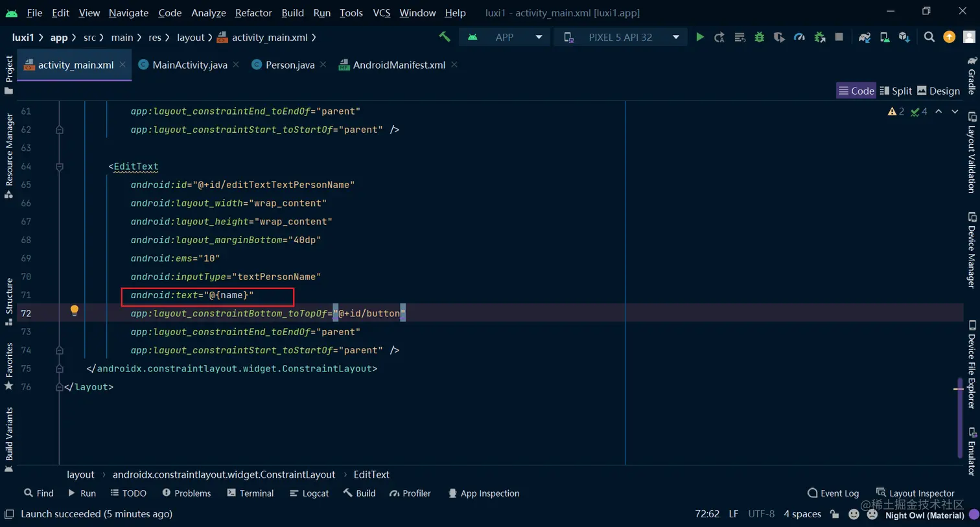Click the yellow lightbulb intention icon
The image size is (980, 527).
(x=75, y=310)
